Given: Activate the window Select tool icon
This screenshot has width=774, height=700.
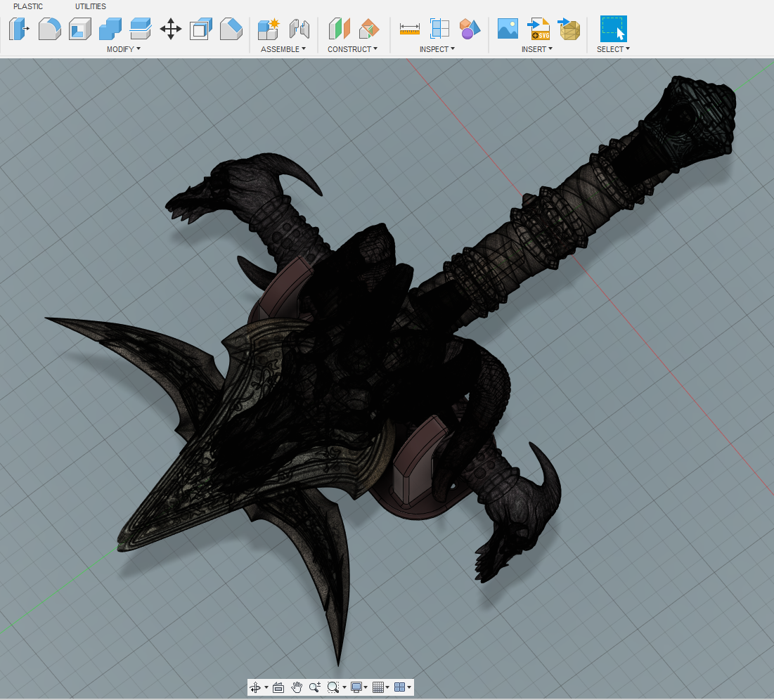Looking at the screenshot, I should [614, 29].
